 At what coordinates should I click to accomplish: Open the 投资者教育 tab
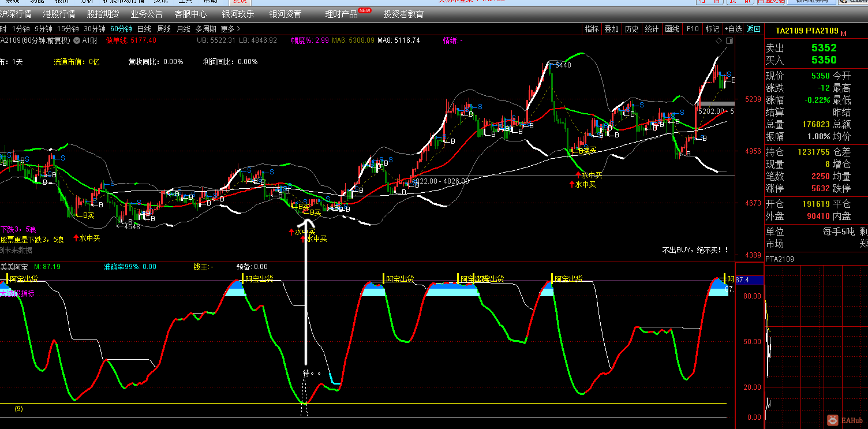coord(403,14)
